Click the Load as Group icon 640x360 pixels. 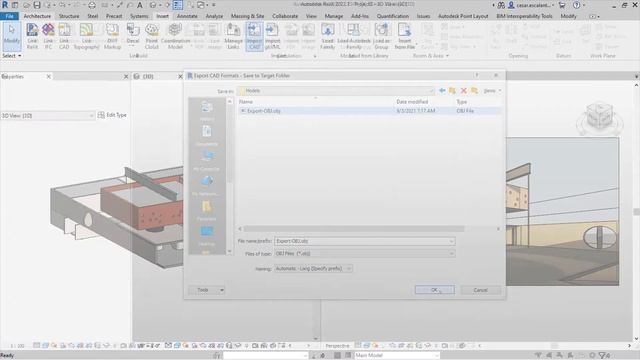pyautogui.click(x=381, y=36)
